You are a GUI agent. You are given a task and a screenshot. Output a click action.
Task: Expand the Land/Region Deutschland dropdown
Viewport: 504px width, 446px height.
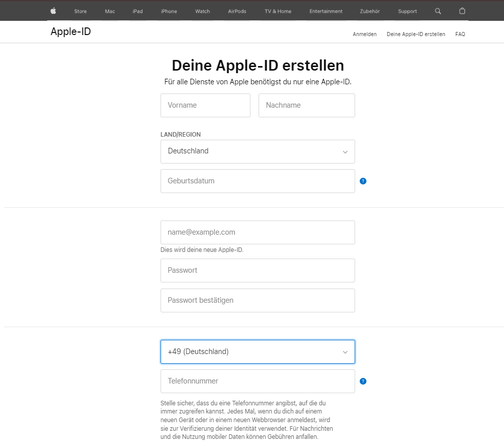(x=258, y=151)
